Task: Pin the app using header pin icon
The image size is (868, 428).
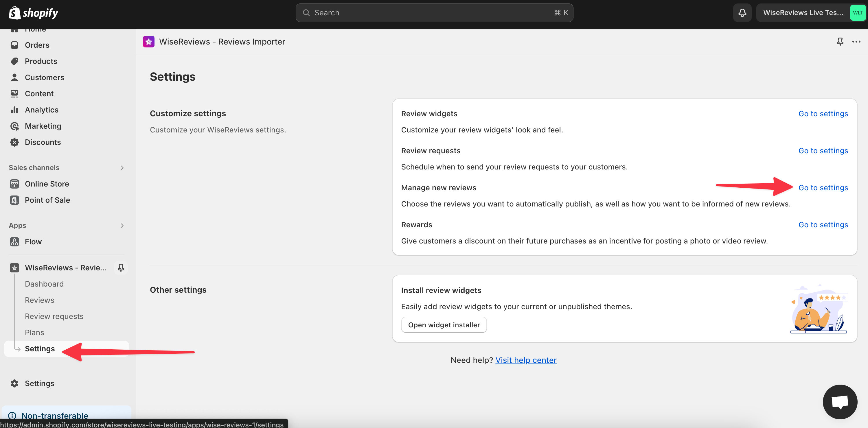Action: point(840,42)
